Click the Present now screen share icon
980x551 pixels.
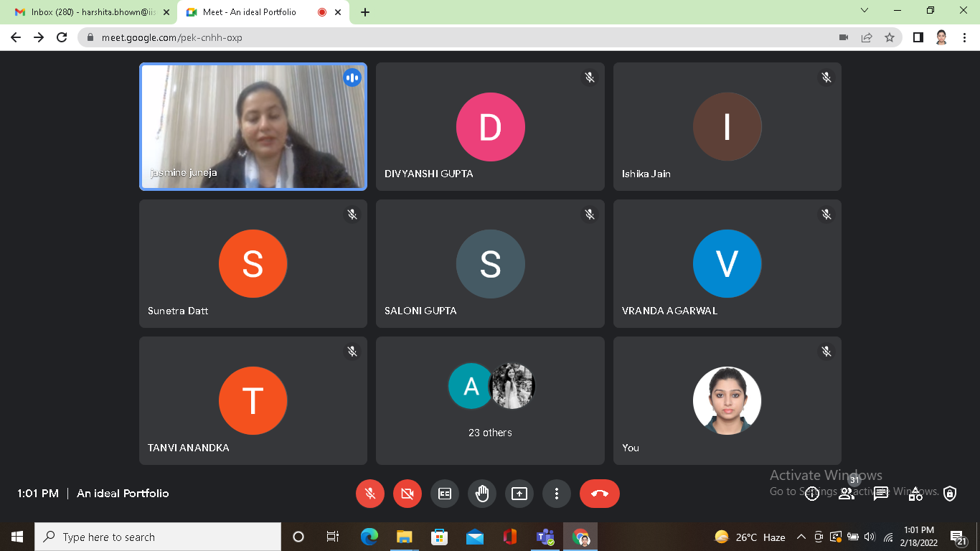click(519, 494)
